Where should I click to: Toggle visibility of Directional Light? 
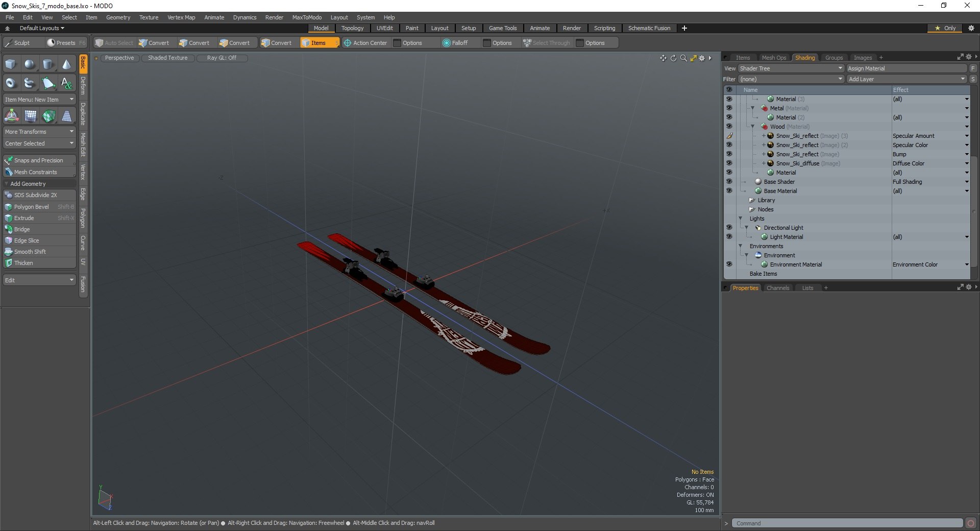click(x=729, y=228)
